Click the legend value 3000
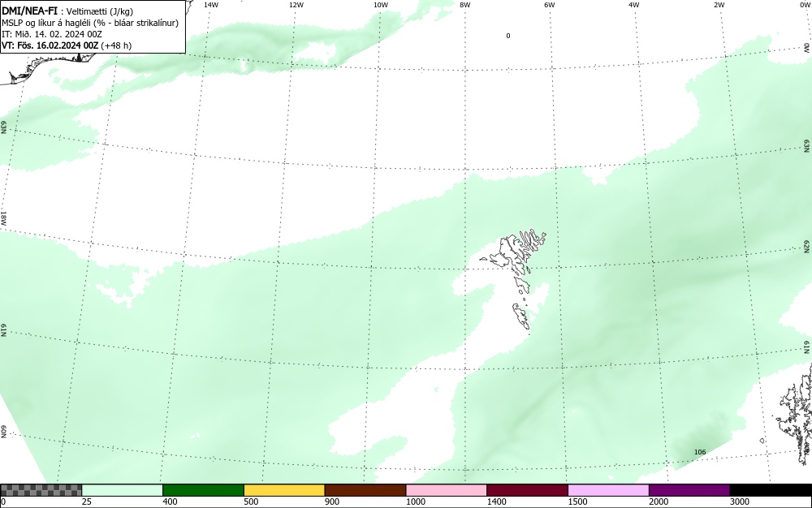This screenshot has width=812, height=508. (x=740, y=502)
